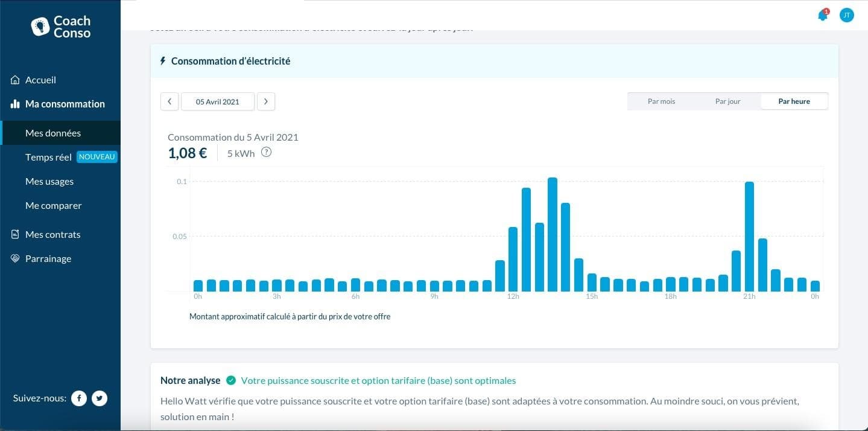Open Parrainage in the sidebar

(x=48, y=258)
